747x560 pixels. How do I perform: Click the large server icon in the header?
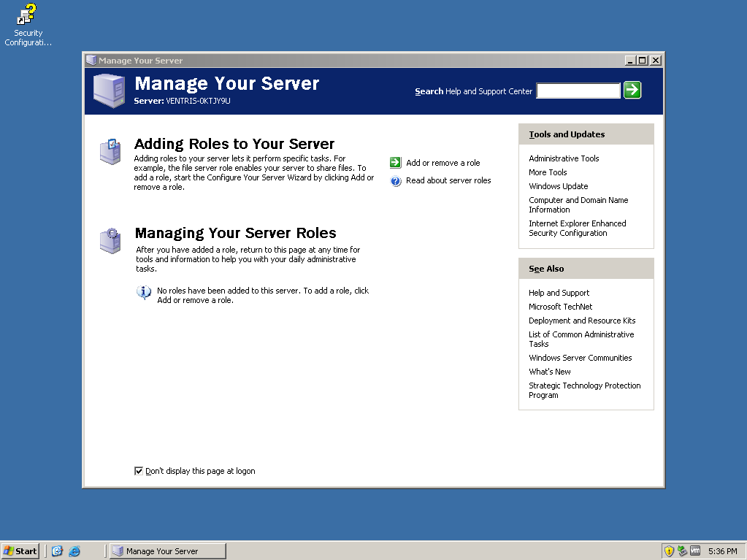[109, 91]
